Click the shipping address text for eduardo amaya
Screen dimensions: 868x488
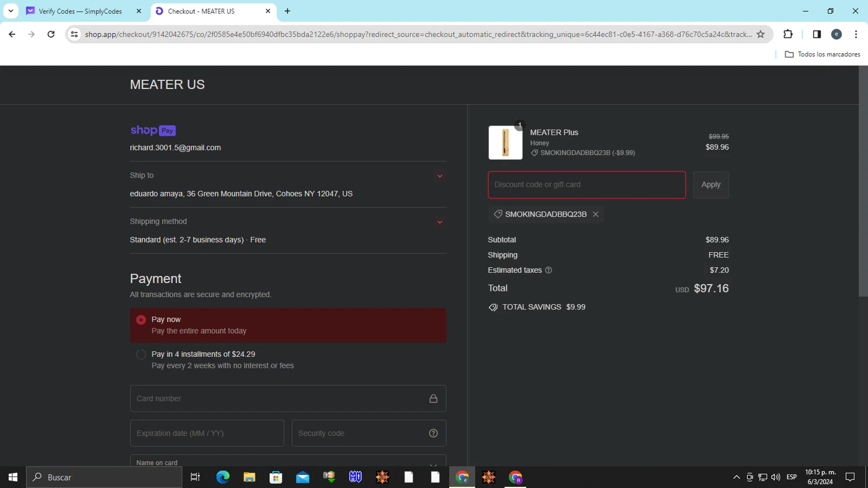pyautogui.click(x=241, y=194)
